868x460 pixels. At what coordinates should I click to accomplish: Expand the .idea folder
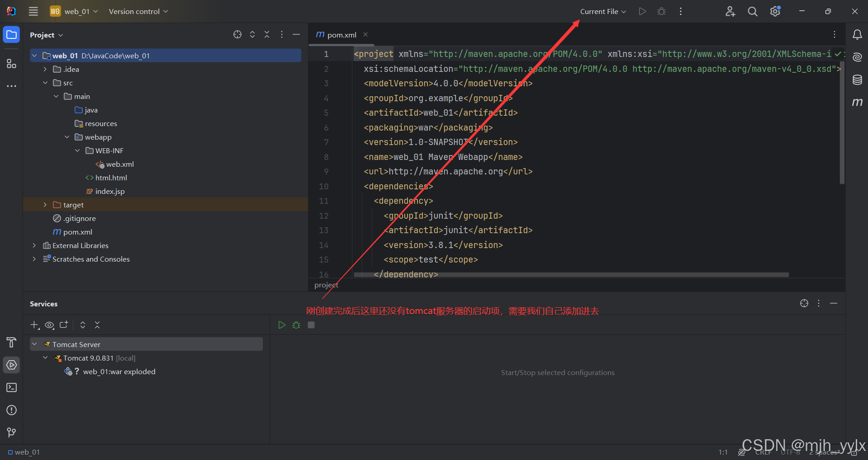(x=45, y=69)
